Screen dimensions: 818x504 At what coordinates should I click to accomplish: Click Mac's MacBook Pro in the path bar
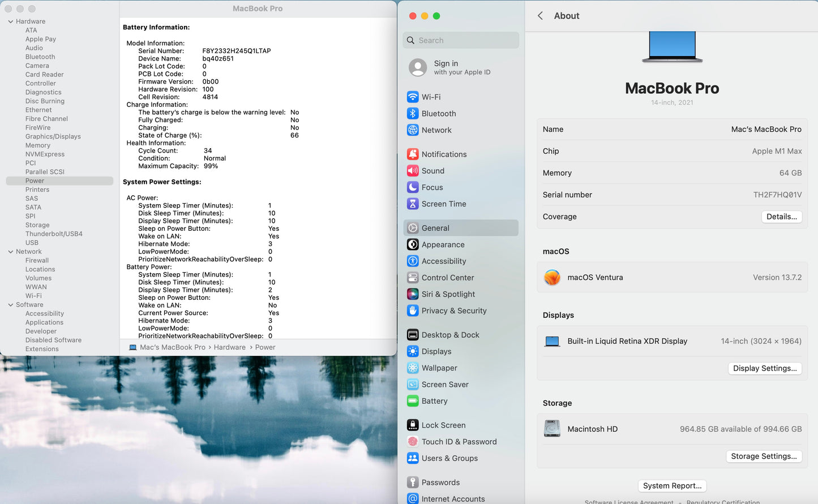[x=172, y=347]
